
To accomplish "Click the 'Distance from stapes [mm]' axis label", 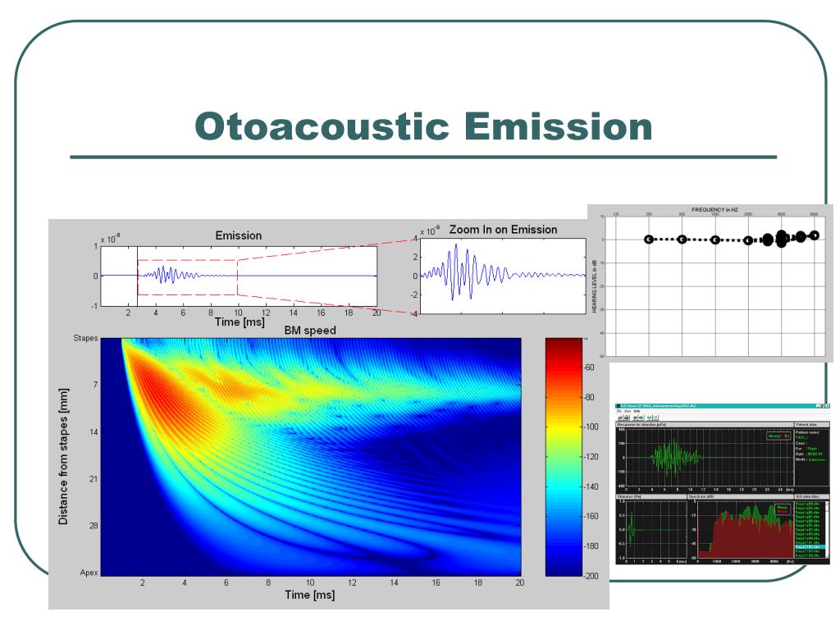I will tap(63, 456).
